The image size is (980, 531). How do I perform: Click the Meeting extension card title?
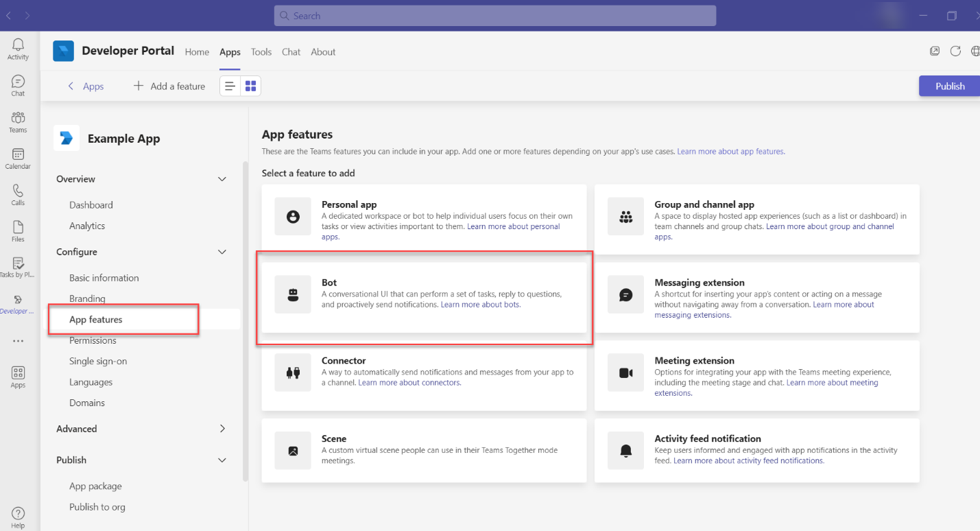coord(694,360)
